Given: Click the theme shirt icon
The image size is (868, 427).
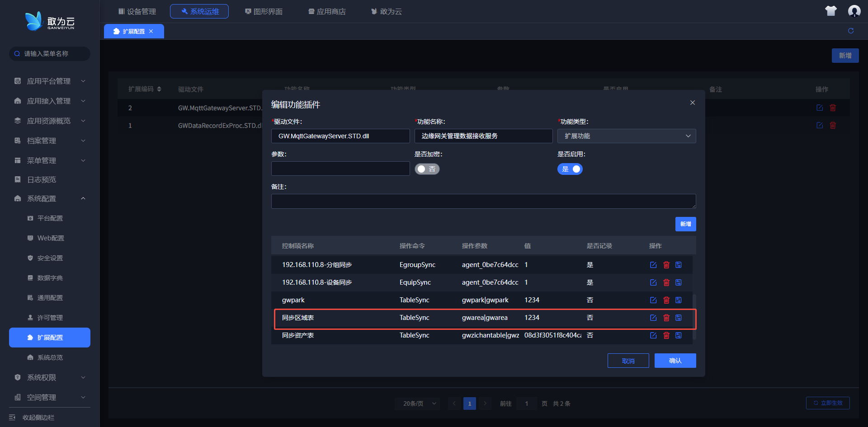Looking at the screenshot, I should click(831, 11).
